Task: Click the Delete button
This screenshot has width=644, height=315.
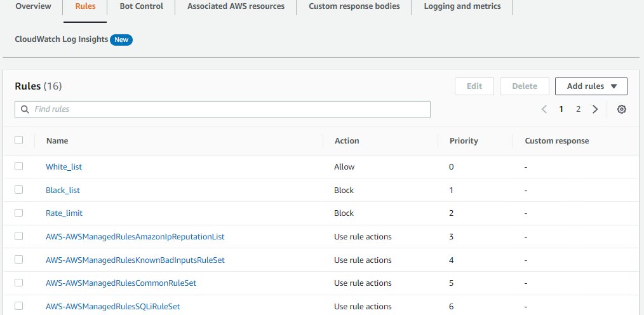Action: tap(524, 86)
